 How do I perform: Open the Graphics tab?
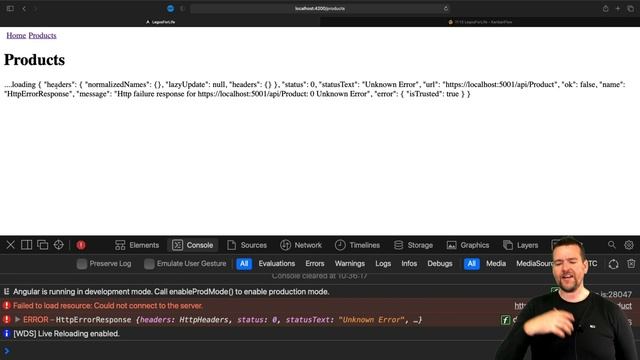[x=468, y=245]
